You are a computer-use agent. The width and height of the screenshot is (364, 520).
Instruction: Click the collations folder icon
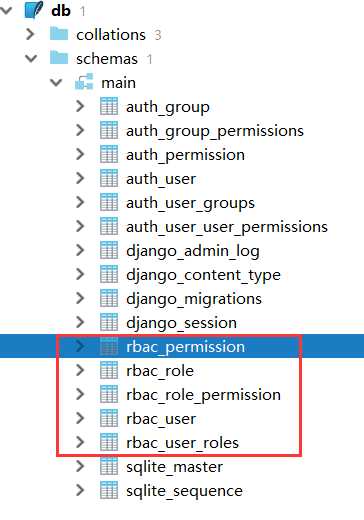[59, 34]
